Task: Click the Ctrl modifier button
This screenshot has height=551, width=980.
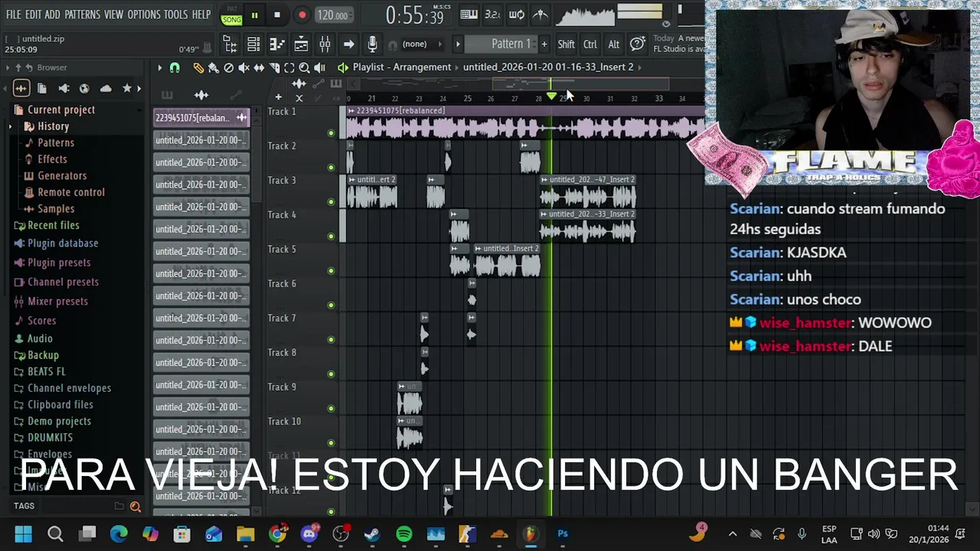Action: tap(590, 44)
